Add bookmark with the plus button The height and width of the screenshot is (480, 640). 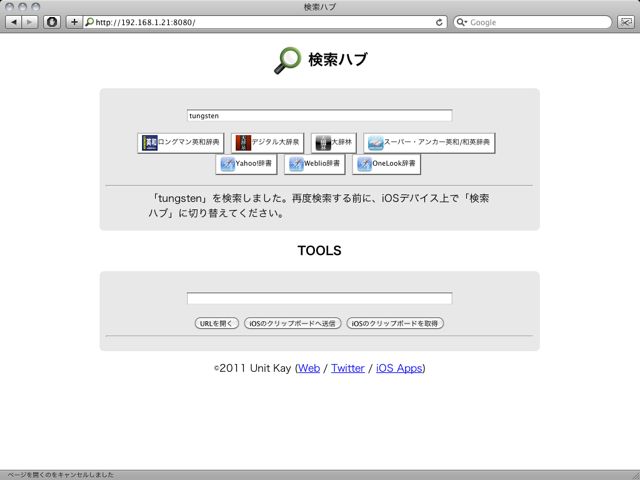(74, 22)
